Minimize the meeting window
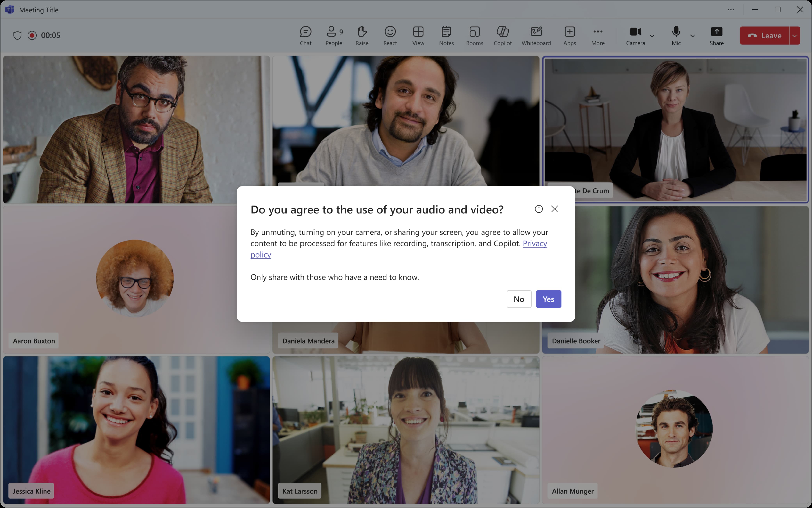The width and height of the screenshot is (812, 508). click(x=755, y=10)
